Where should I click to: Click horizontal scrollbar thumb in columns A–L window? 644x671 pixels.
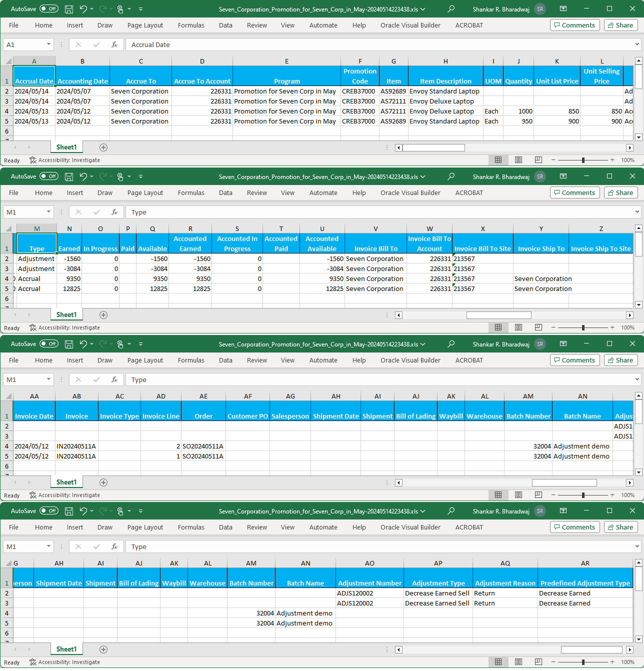433,147
